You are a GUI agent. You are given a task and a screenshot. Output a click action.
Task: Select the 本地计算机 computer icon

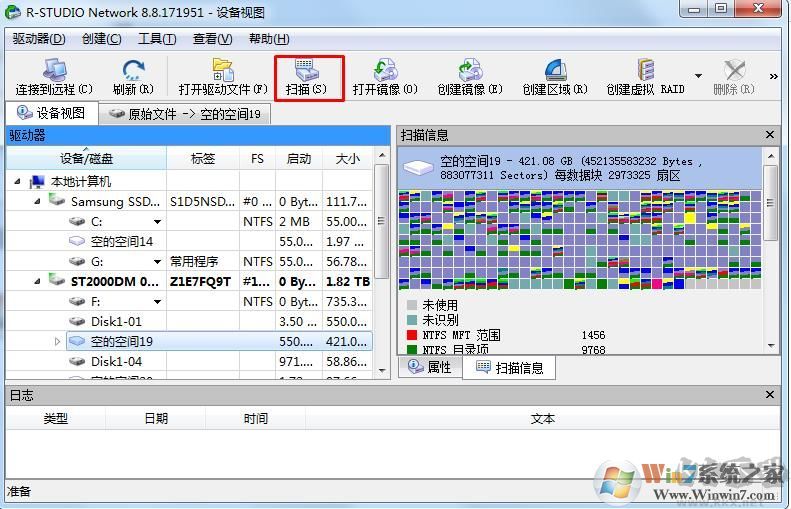coord(37,181)
